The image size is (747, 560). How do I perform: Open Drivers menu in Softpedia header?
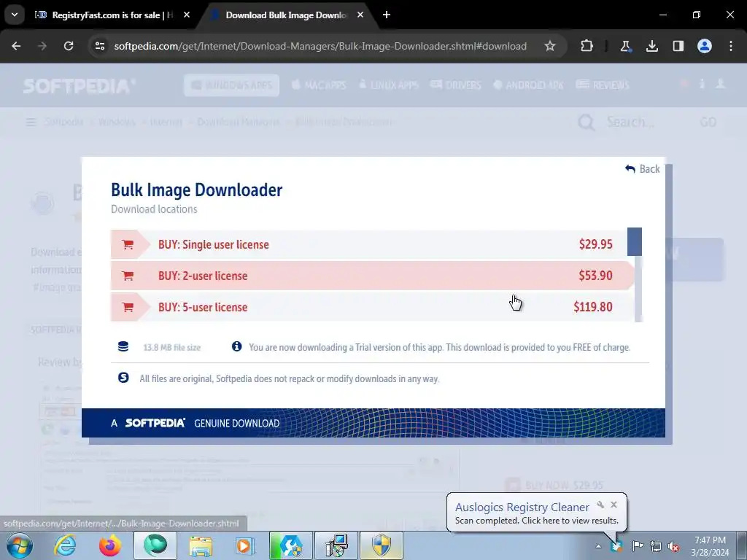456,85
